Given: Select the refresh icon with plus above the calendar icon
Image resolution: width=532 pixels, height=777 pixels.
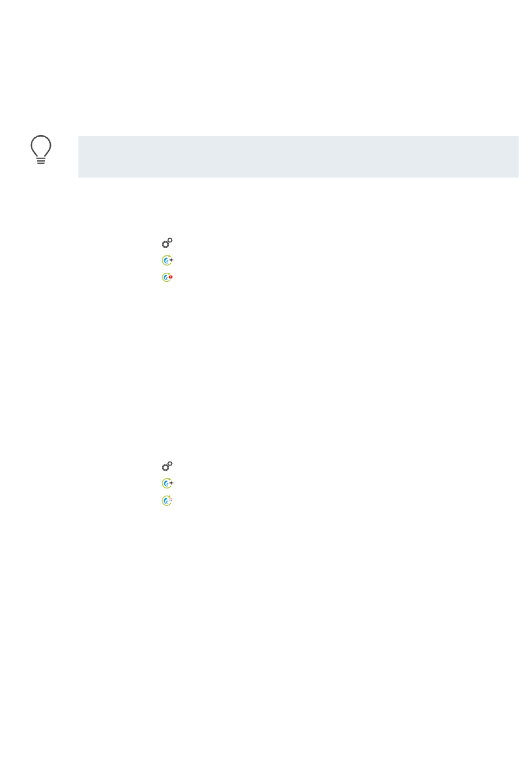Looking at the screenshot, I should (167, 483).
